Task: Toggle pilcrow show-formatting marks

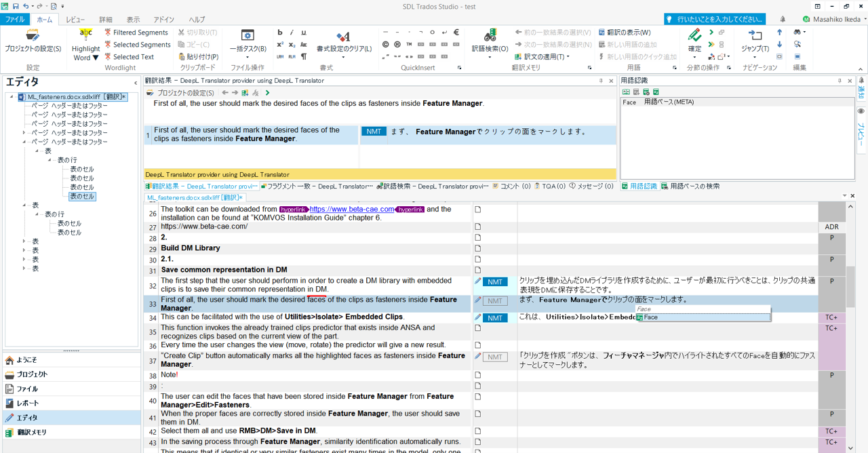Action: point(304,56)
